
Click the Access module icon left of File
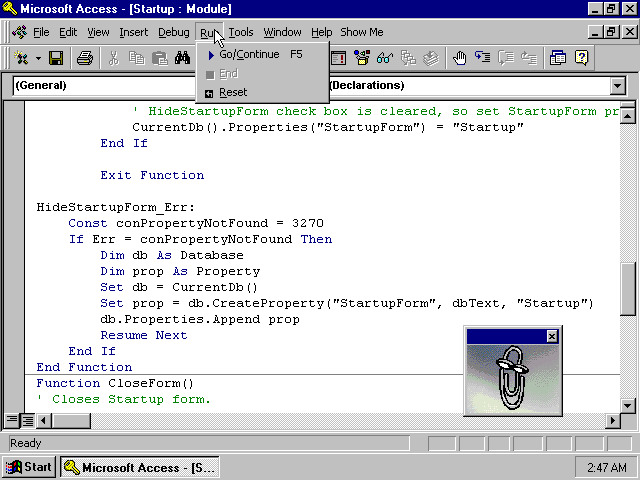coord(19,32)
